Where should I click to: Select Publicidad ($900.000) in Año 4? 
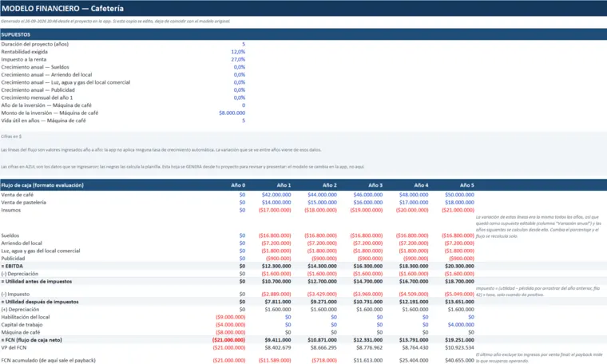click(x=415, y=259)
